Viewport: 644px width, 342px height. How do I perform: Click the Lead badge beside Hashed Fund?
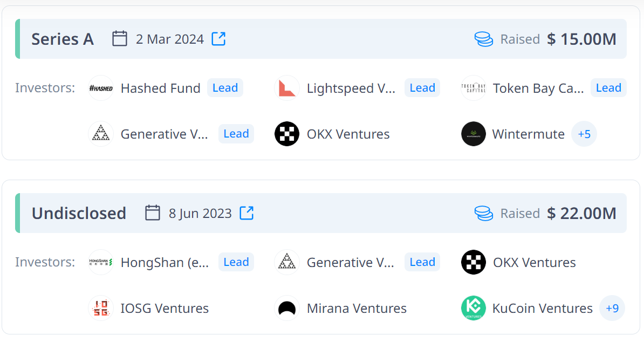coord(225,88)
